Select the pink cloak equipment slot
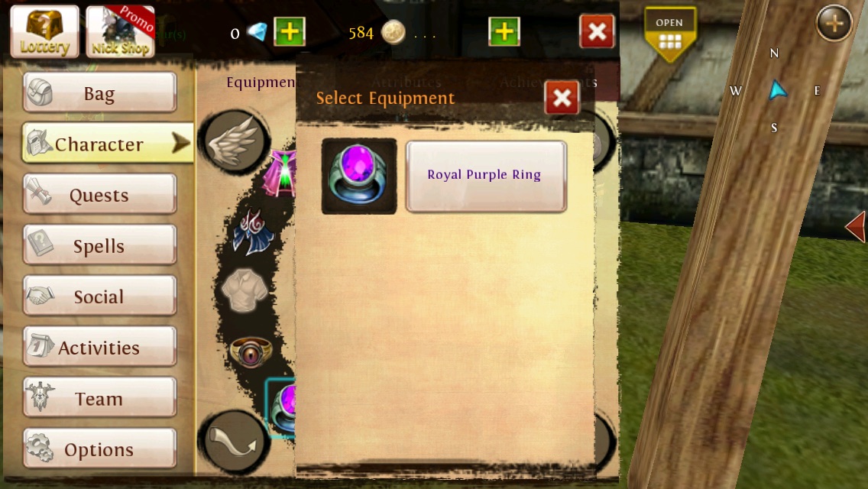 [282, 173]
